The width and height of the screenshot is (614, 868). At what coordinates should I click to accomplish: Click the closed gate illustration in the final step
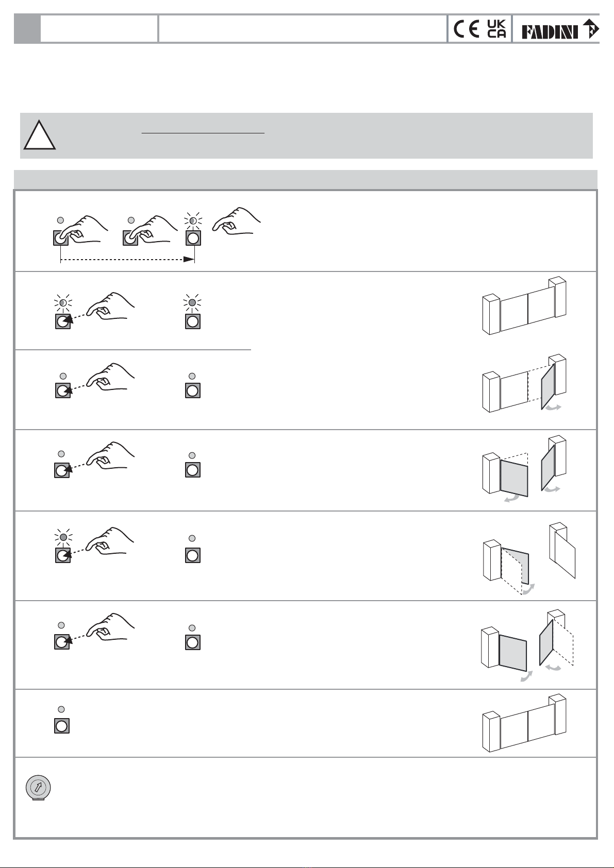pyautogui.click(x=524, y=723)
